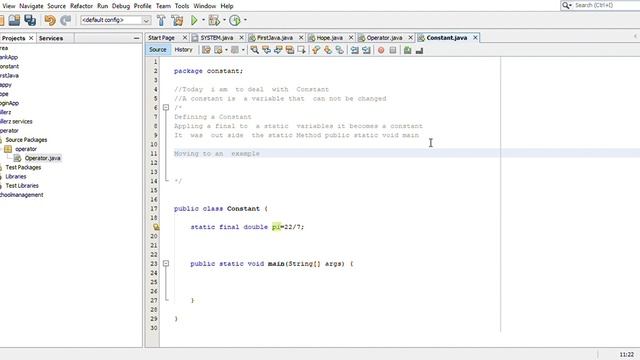Minimize the Projects panel with the dash button

click(136, 38)
